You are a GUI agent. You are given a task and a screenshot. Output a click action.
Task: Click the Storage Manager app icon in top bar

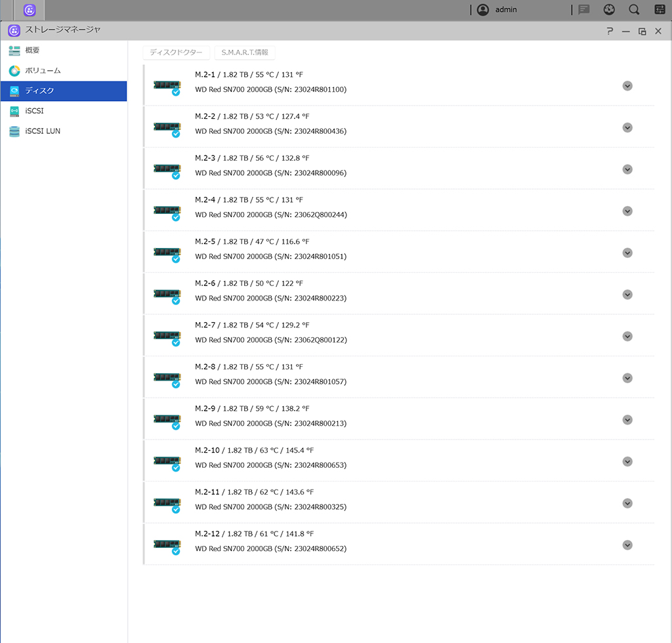click(30, 10)
